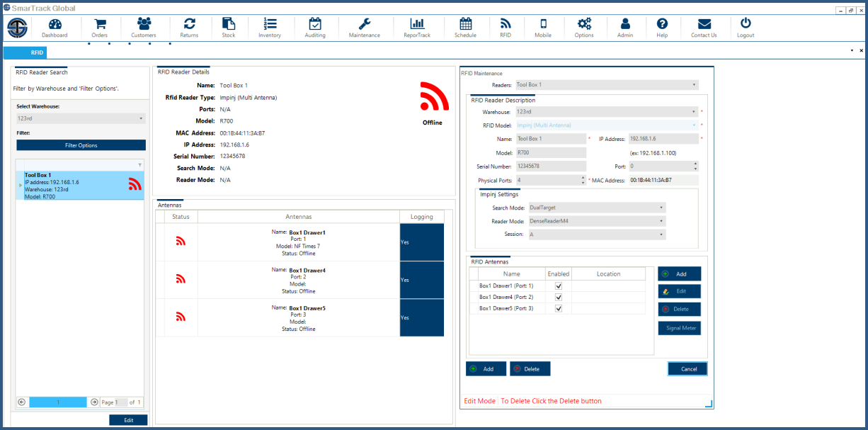The width and height of the screenshot is (868, 430).
Task: Click the Filter Options button
Action: [81, 145]
